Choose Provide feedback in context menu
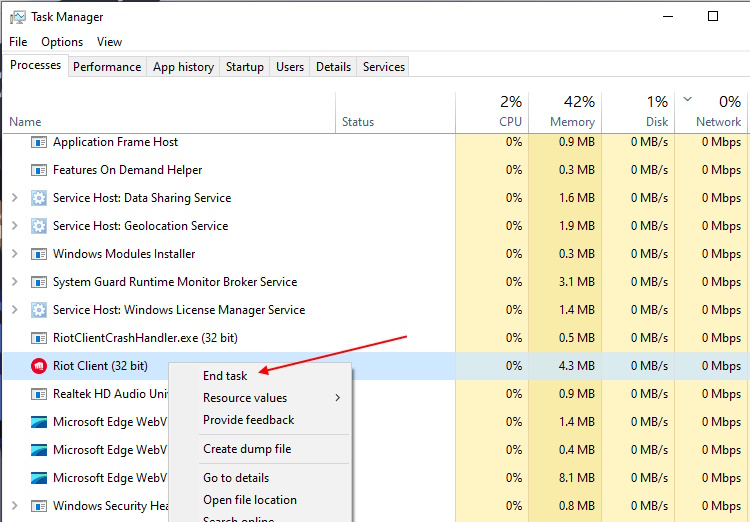This screenshot has height=522, width=750. 248,420
